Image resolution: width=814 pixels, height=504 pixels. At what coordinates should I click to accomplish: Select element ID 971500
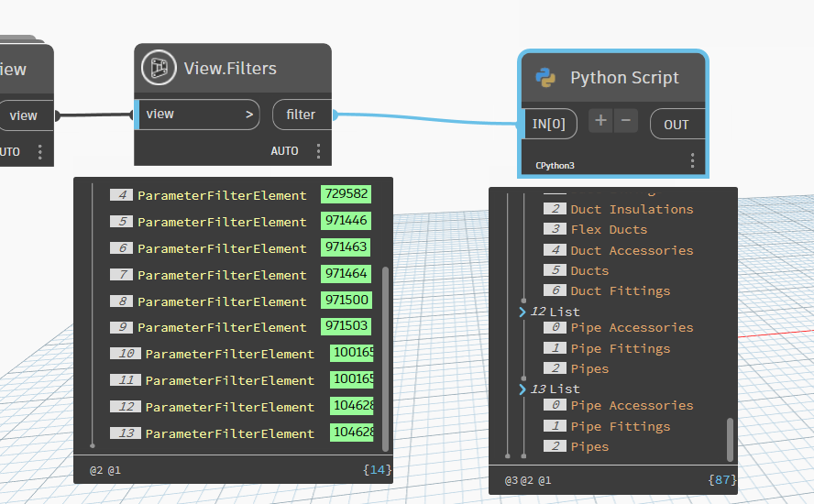point(346,300)
